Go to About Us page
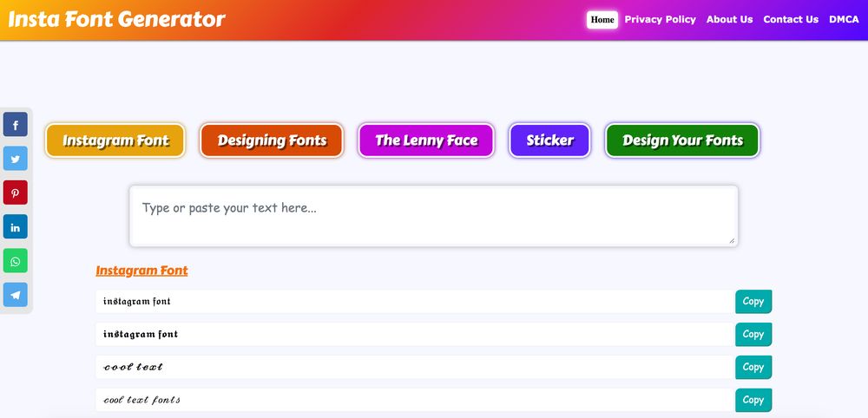This screenshot has height=418, width=868. (x=730, y=19)
